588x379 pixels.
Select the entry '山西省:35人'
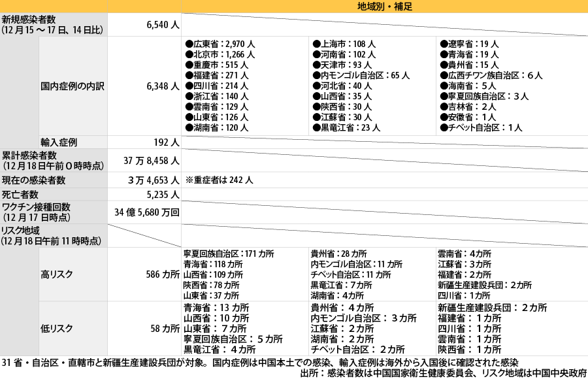[342, 97]
